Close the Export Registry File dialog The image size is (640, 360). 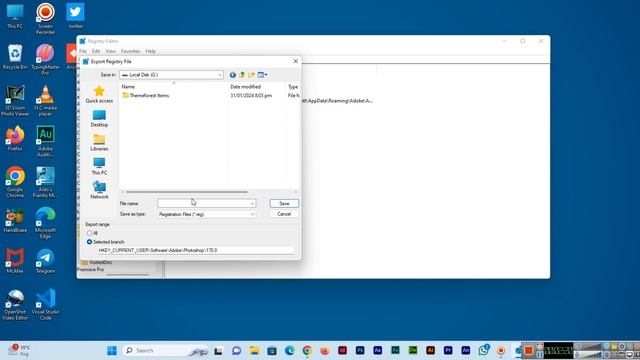pyautogui.click(x=296, y=61)
